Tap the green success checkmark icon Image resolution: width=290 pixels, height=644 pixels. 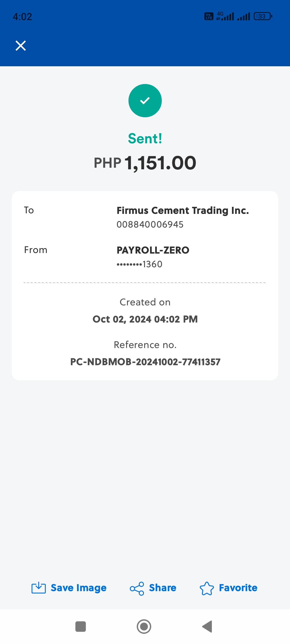coord(145,101)
